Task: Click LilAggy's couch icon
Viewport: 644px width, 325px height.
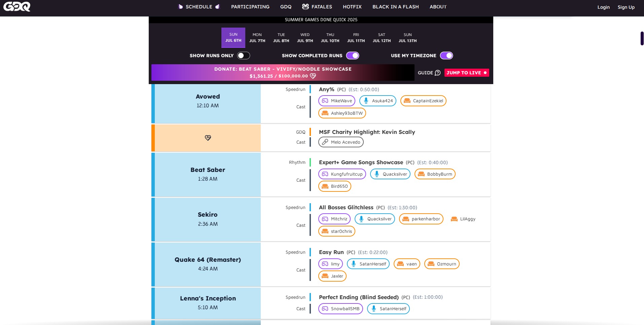Action: pyautogui.click(x=454, y=219)
